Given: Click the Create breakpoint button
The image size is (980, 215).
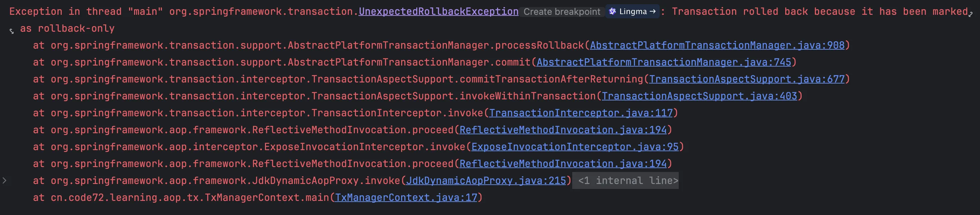Looking at the screenshot, I should pos(562,12).
